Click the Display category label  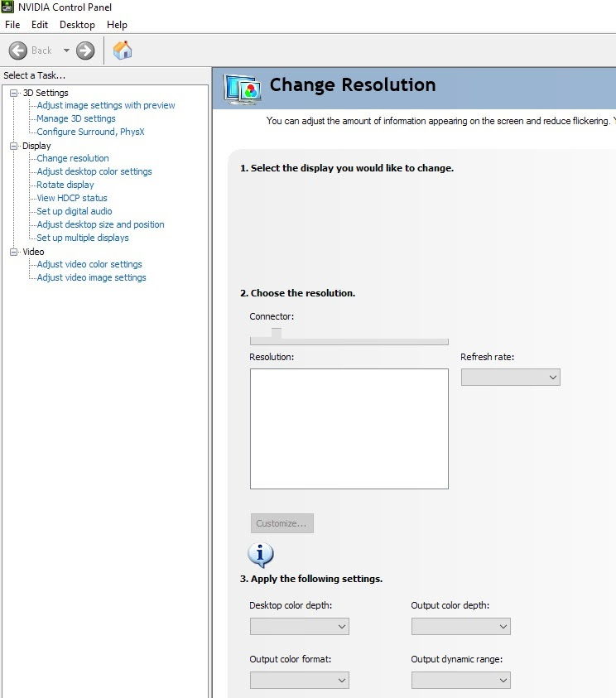(36, 146)
